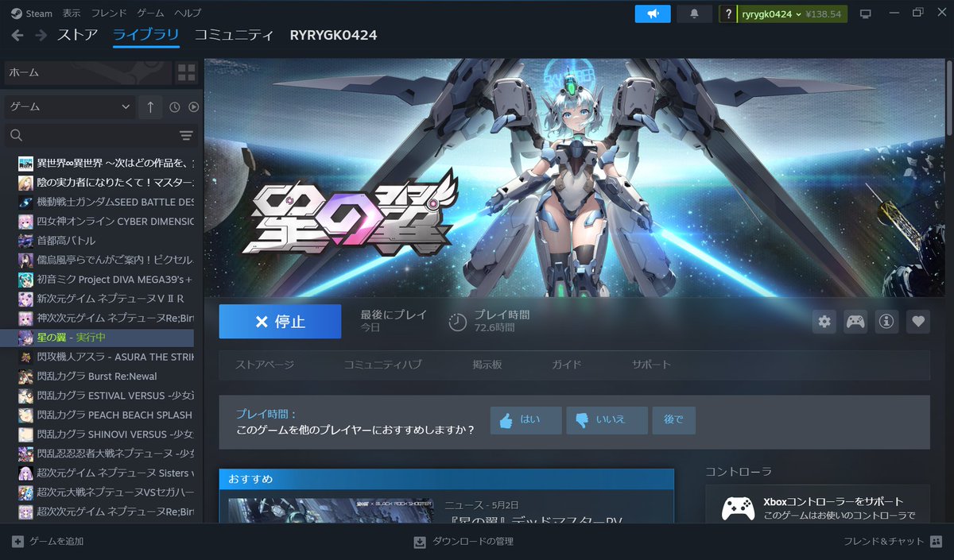Answer はい to recommend the game
This screenshot has width=954, height=560.
(526, 420)
